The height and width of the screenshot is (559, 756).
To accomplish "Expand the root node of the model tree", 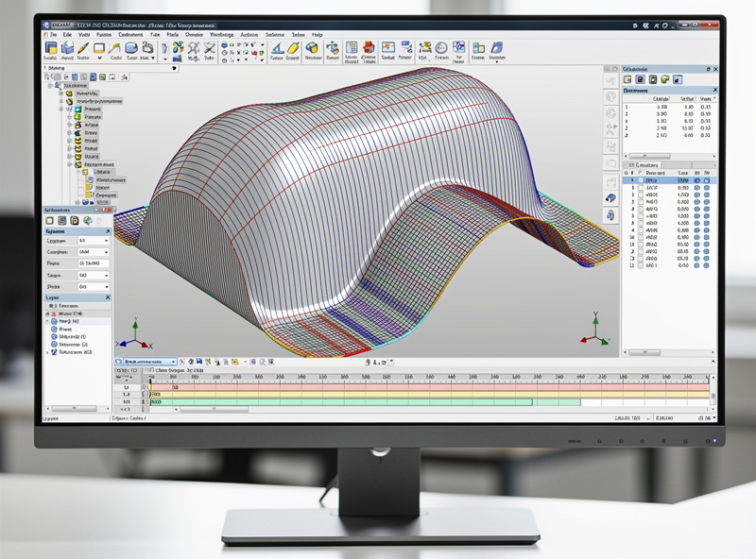I will [50, 86].
